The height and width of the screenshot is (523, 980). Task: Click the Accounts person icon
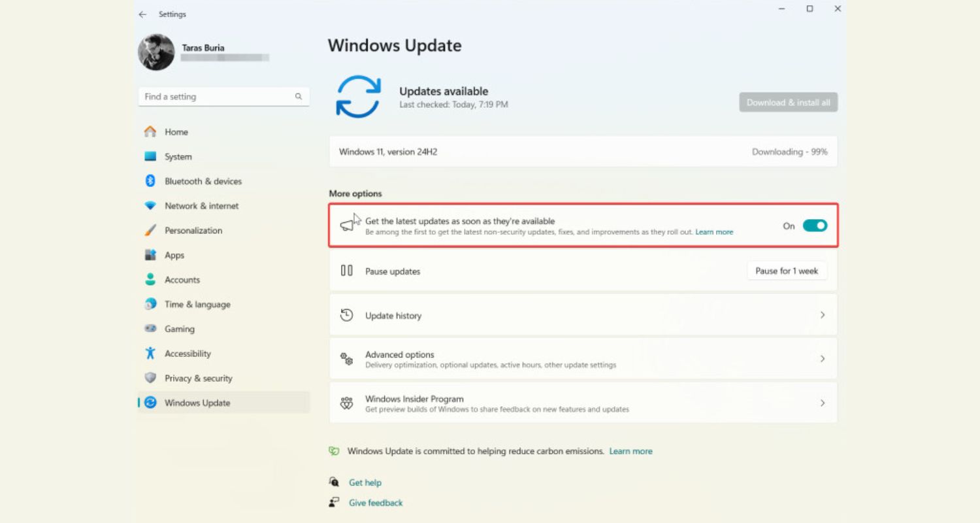[150, 280]
